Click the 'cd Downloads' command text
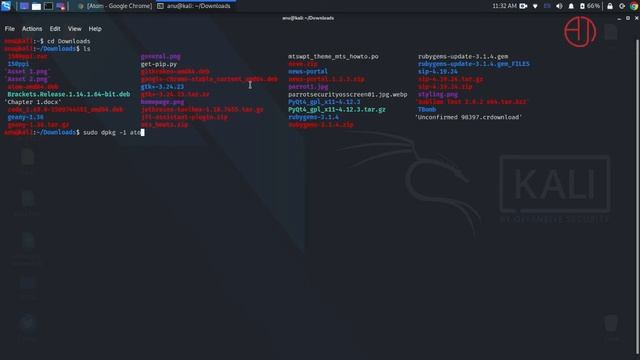The width and height of the screenshot is (640, 360). [x=68, y=41]
